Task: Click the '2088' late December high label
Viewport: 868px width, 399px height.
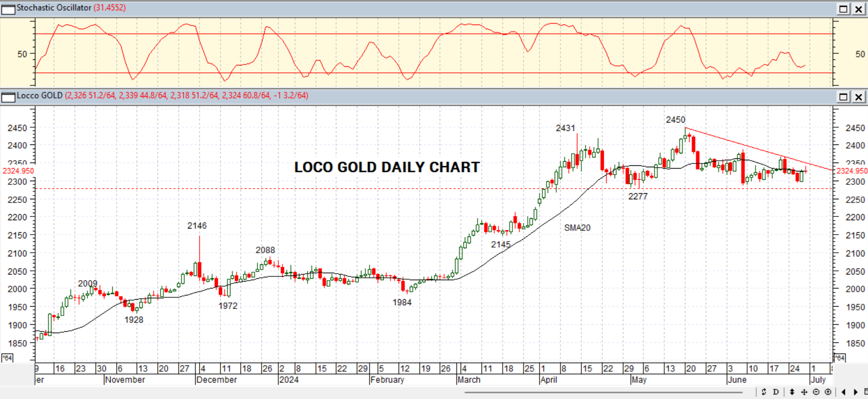Action: pyautogui.click(x=265, y=250)
